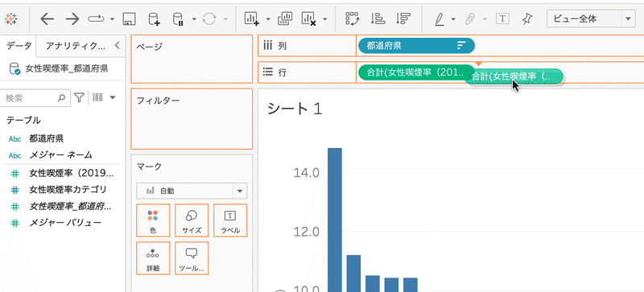This screenshot has width=644, height=292.
Task: Select the メジャー バリュー field
Action: pyautogui.click(x=65, y=223)
